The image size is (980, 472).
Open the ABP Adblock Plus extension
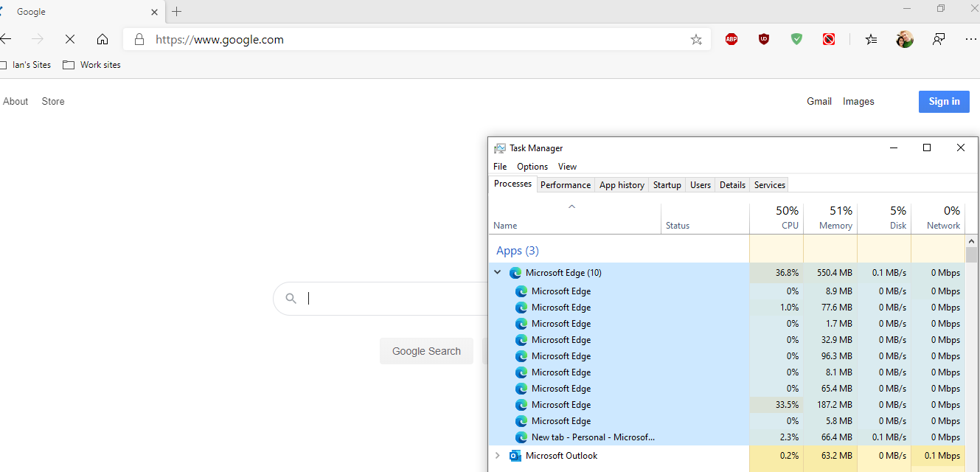coord(731,40)
